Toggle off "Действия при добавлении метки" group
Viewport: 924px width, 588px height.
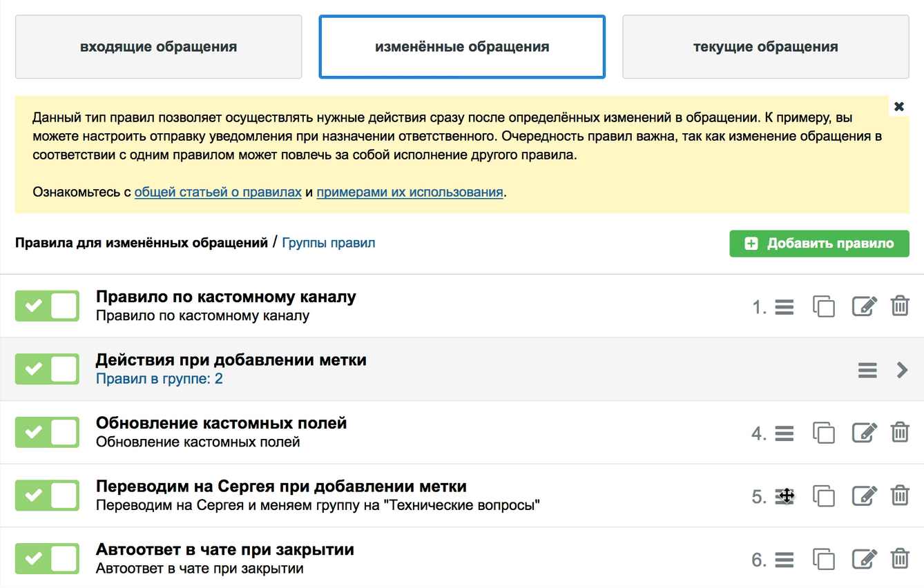click(x=47, y=369)
